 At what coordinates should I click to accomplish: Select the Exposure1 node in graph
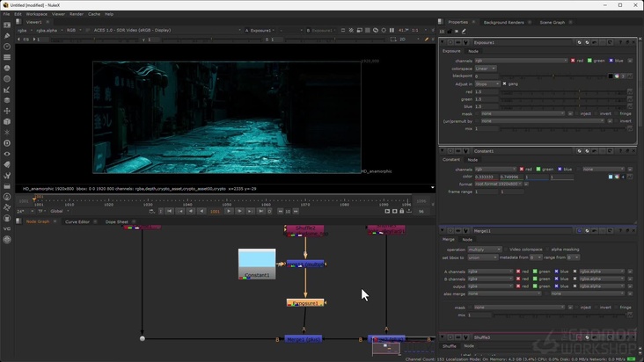(x=305, y=303)
